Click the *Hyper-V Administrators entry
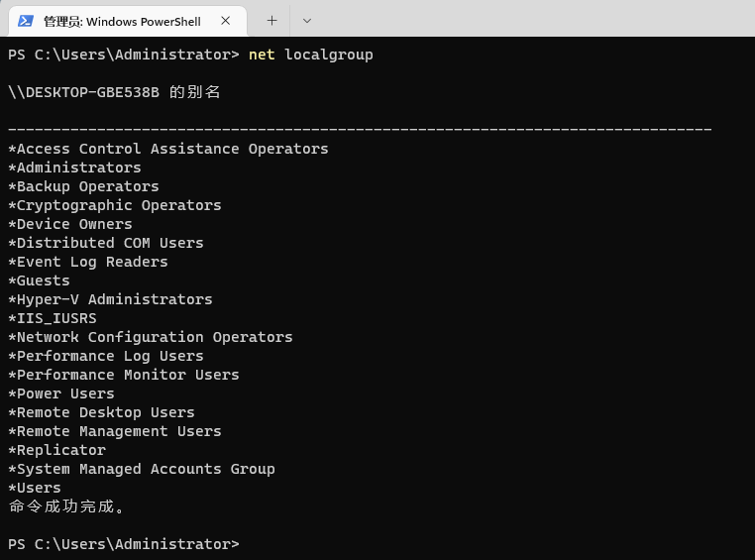The image size is (755, 560). [111, 299]
